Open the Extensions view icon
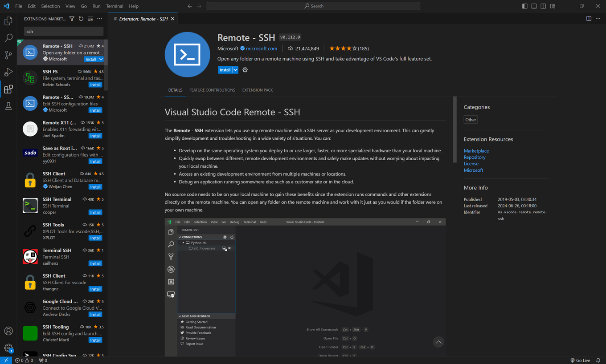 tap(8, 89)
